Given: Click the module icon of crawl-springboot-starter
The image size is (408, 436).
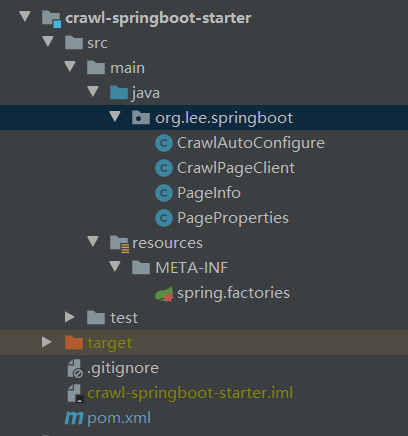Looking at the screenshot, I should (51, 18).
